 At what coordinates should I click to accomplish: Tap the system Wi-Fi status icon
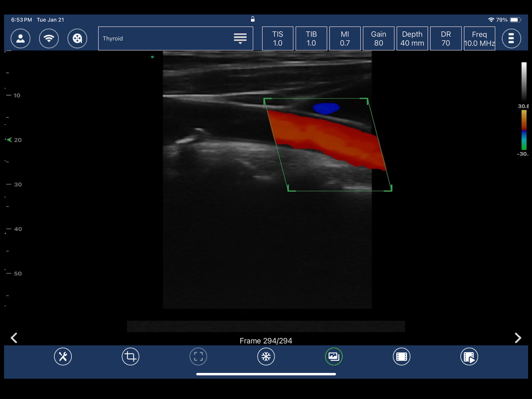point(491,20)
